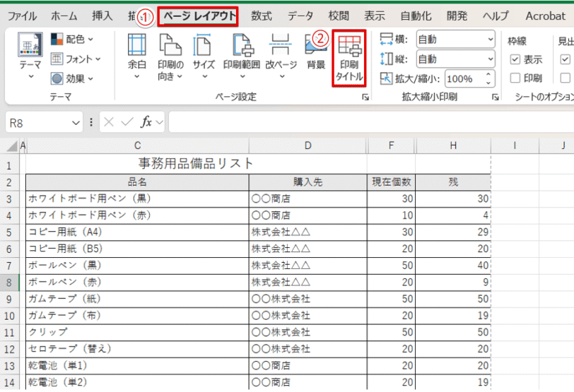Open the ページ設定 dialog launcher
574x392 pixels.
[x=365, y=97]
